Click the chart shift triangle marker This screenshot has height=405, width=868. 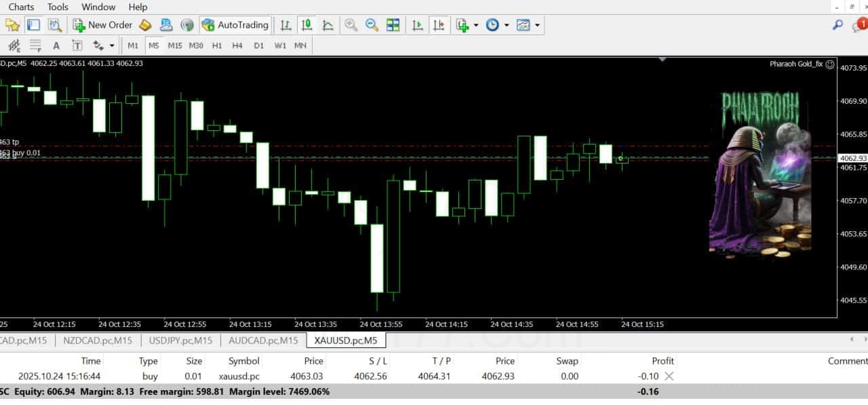(663, 60)
